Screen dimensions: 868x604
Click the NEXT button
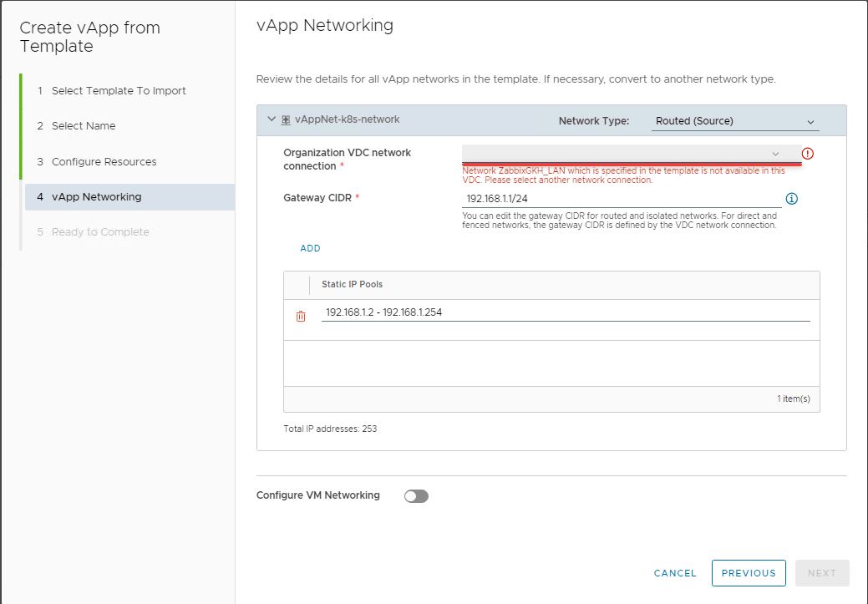821,573
